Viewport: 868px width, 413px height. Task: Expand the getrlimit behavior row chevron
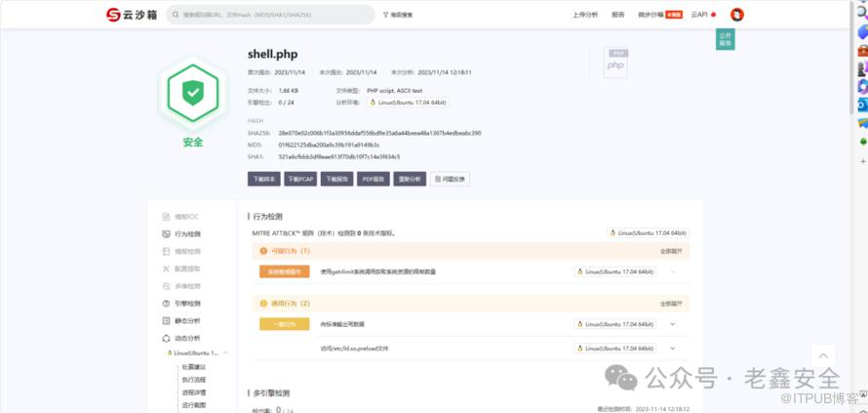click(x=673, y=271)
